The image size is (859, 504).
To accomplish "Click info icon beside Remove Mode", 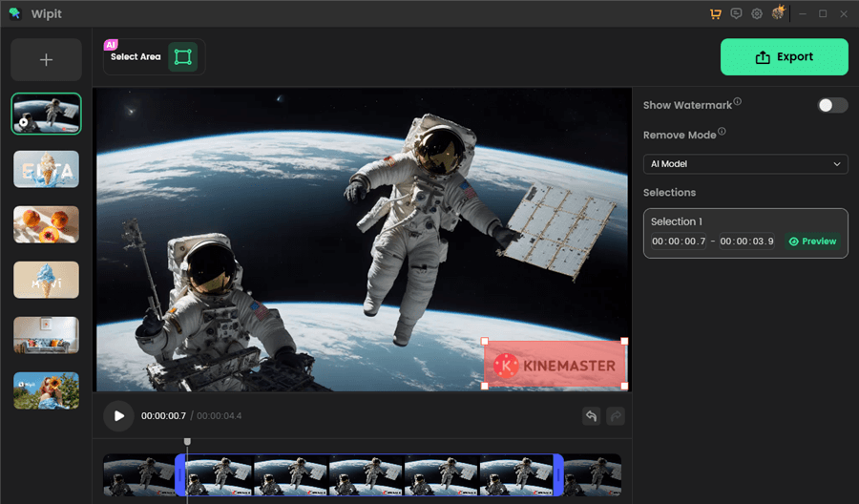I will point(722,132).
